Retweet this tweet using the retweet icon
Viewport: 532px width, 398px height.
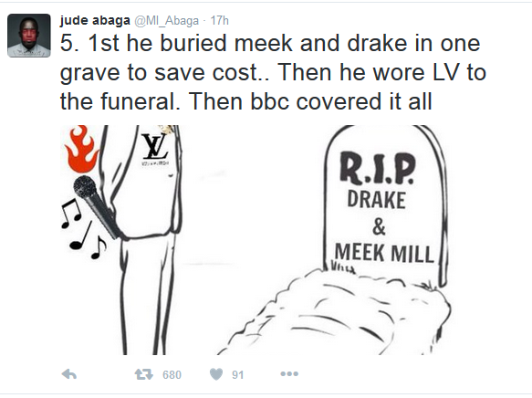pos(144,374)
